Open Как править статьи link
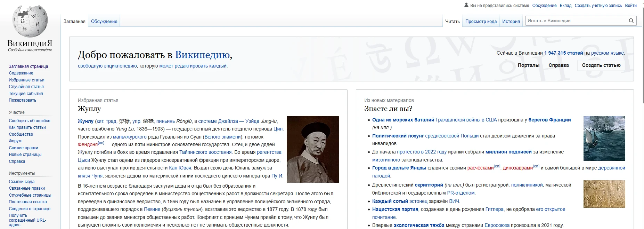The width and height of the screenshot is (644, 229). (27, 127)
